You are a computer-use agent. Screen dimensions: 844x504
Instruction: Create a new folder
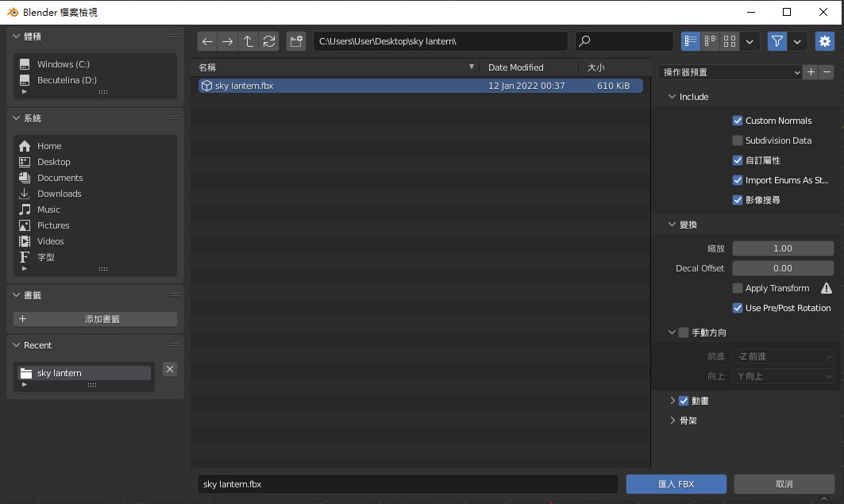point(296,41)
